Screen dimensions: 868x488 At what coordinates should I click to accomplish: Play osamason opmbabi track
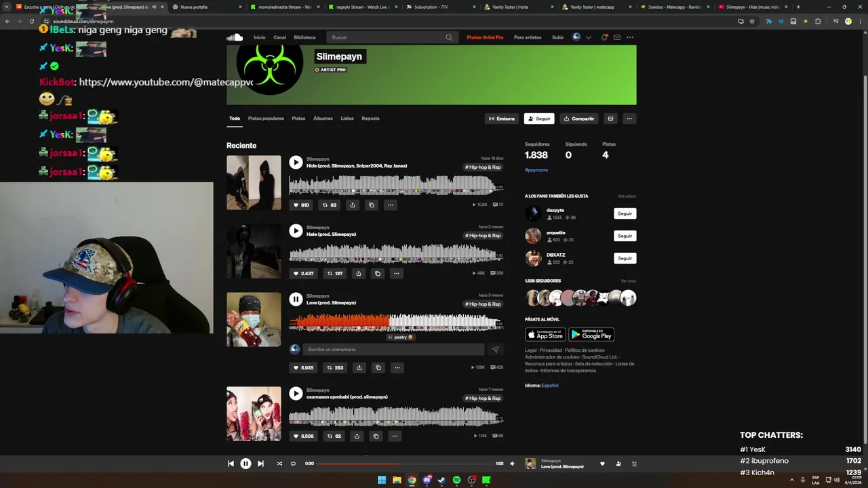point(296,393)
